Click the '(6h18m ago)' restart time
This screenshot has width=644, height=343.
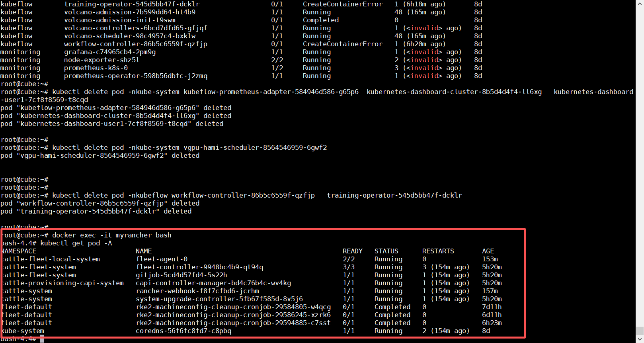point(424,4)
